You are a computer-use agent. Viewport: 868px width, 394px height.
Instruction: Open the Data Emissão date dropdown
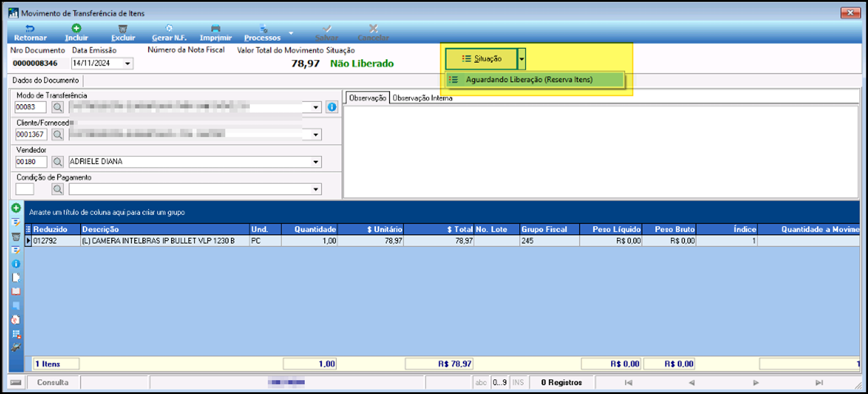(x=128, y=63)
